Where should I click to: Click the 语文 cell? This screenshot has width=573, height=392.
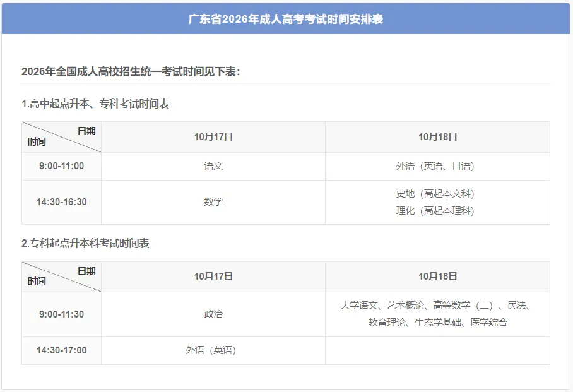click(213, 167)
